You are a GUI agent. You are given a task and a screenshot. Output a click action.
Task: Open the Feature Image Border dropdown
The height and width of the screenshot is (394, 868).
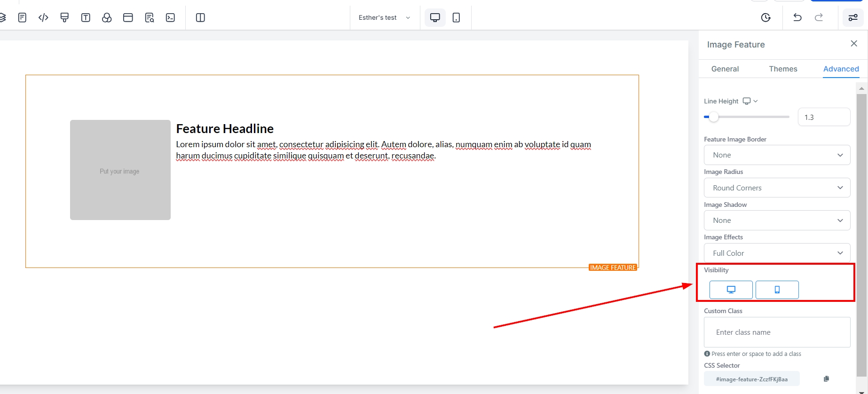coord(777,155)
